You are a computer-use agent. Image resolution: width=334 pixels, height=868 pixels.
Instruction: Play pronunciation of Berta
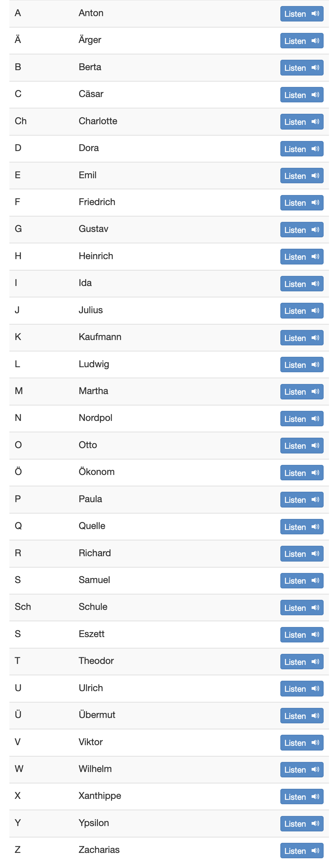pyautogui.click(x=301, y=68)
